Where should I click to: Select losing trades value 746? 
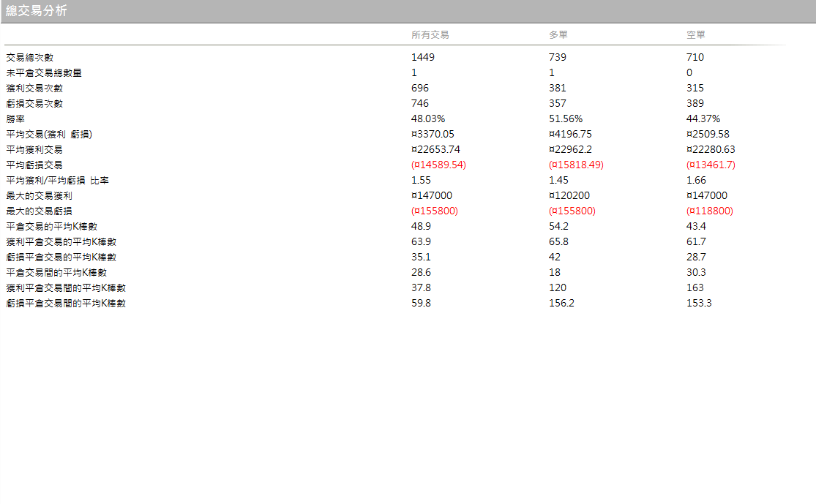pyautogui.click(x=420, y=103)
